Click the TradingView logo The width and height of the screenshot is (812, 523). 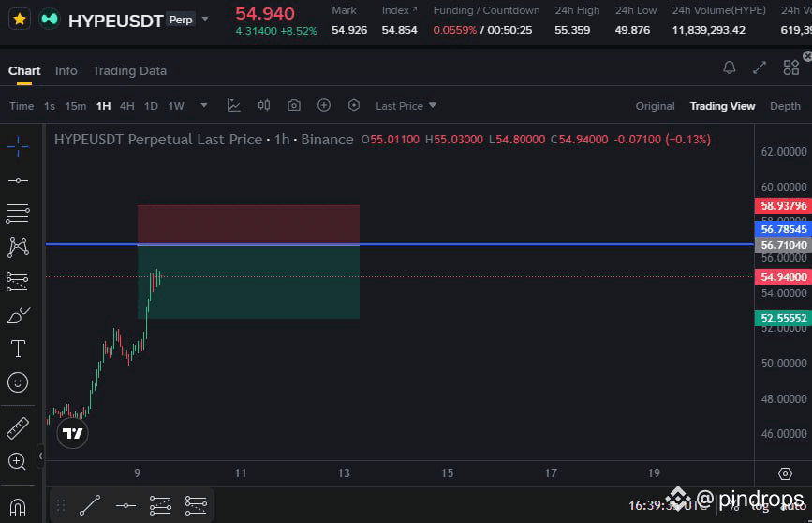click(x=72, y=433)
